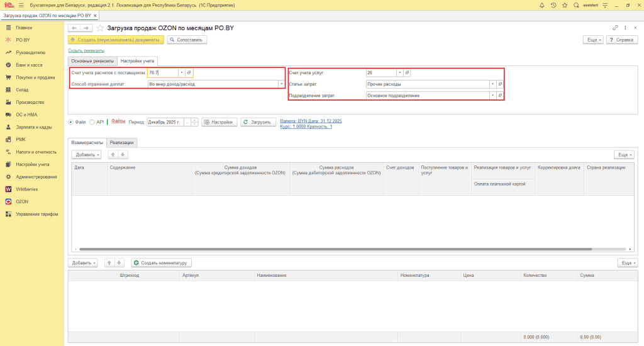Expand Подразделение затрат dropdown

pos(492,96)
